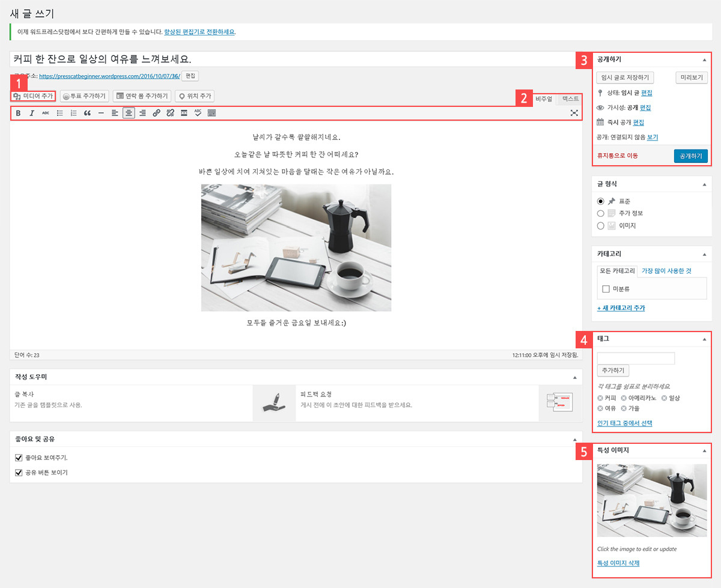Select the 추가 정보 post format
Image resolution: width=721 pixels, height=588 pixels.
(x=601, y=213)
